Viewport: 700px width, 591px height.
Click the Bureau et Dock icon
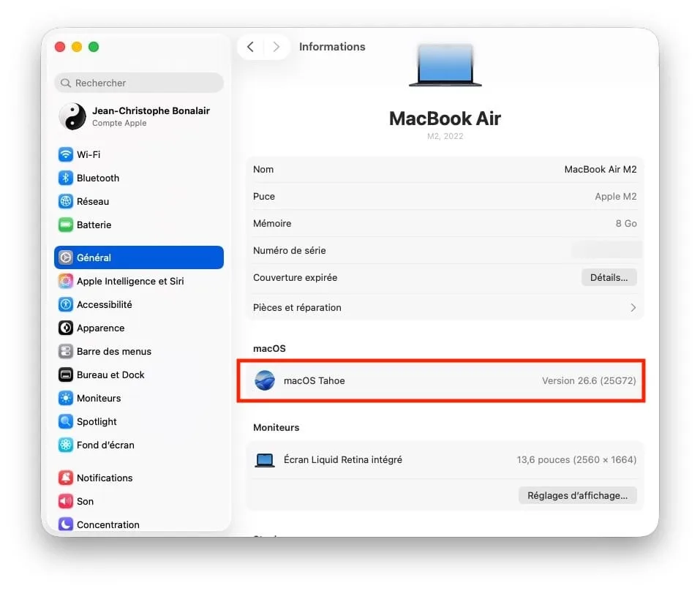pyautogui.click(x=66, y=374)
